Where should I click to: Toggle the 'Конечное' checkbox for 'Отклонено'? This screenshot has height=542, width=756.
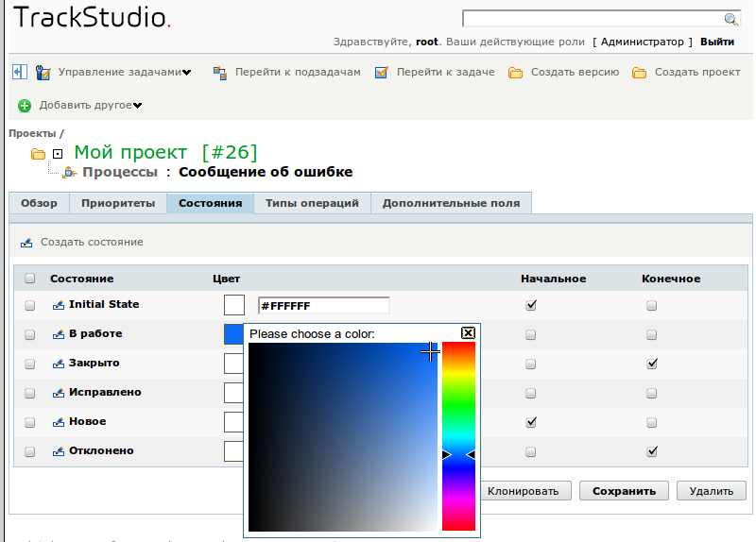[x=651, y=451]
